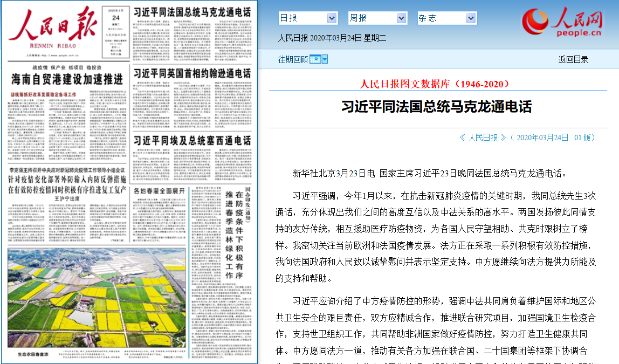
Task: Click the large article title 习近平同法国总统马克龙通电话
Action: pos(436,107)
